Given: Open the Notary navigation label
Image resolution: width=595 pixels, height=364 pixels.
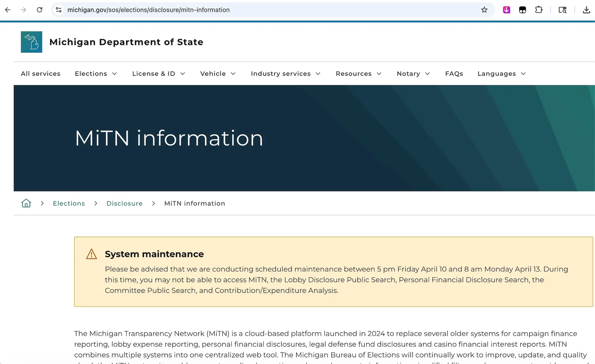Looking at the screenshot, I should pos(408,74).
